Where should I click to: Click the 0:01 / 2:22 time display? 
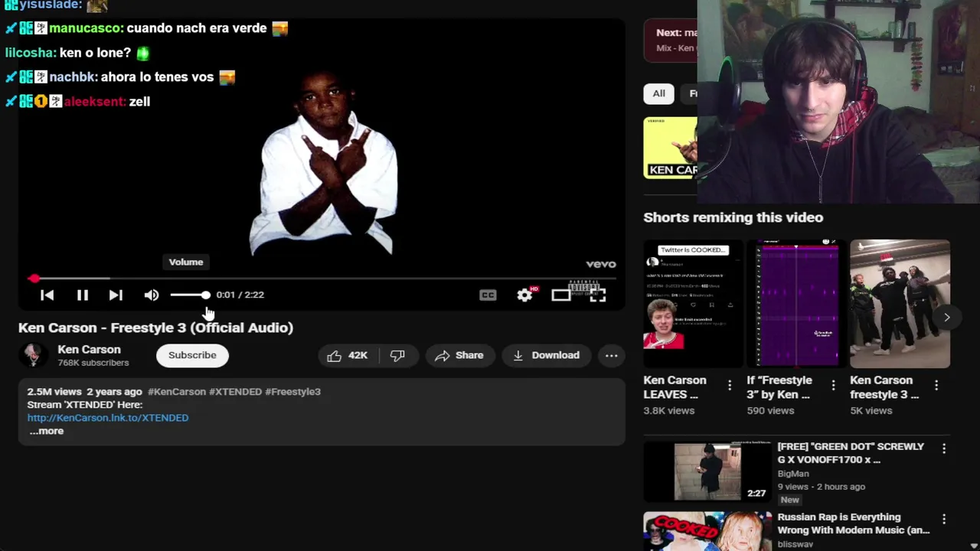240,295
